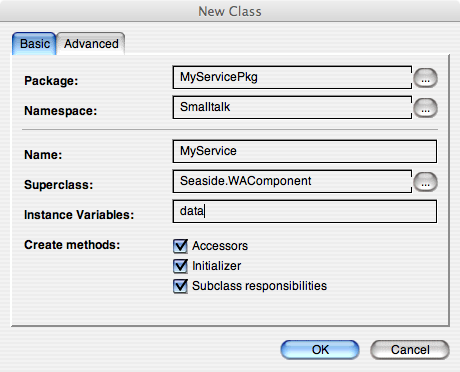Click the New Class title bar
460x372 pixels.
point(230,11)
